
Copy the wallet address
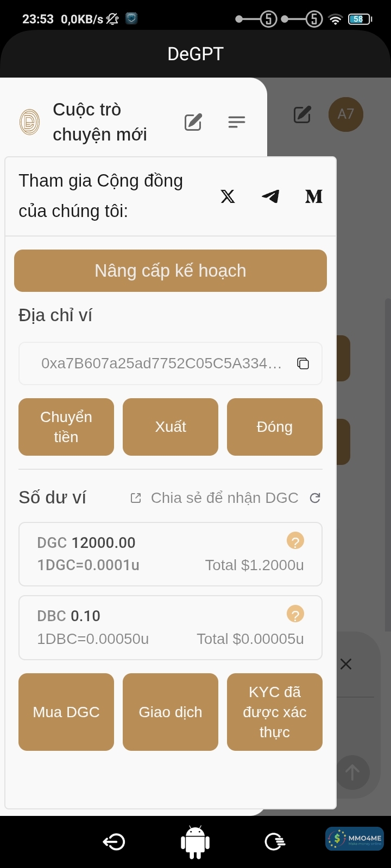tap(303, 363)
